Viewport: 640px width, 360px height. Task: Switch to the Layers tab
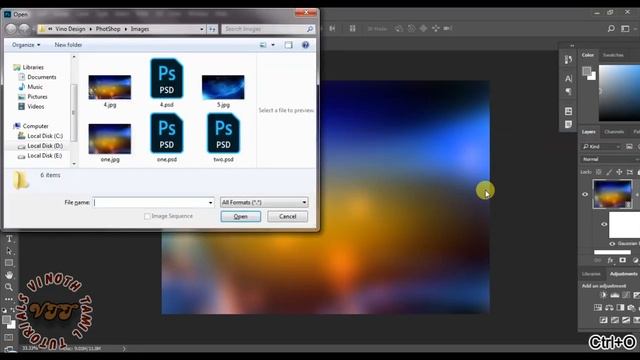589,132
